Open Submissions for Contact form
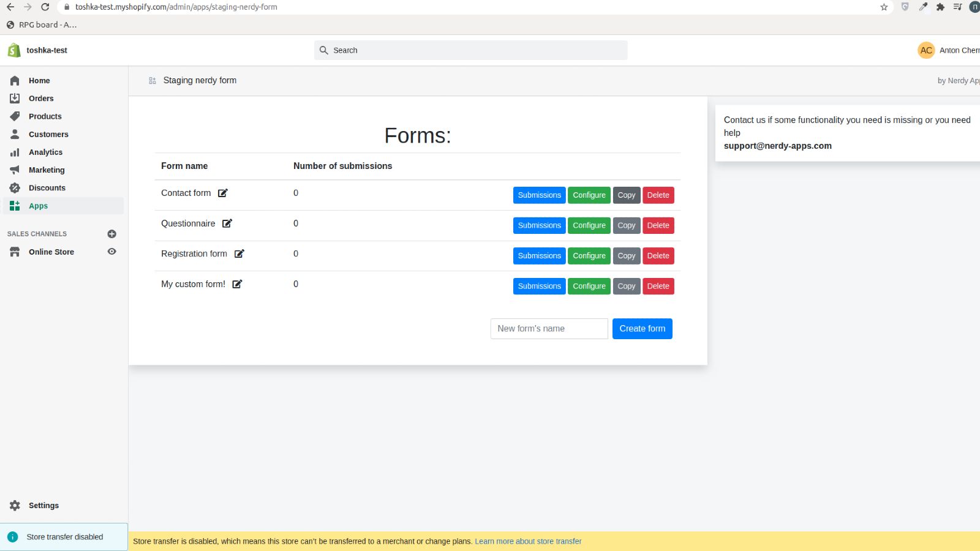Viewport: 980px width, 551px height. [539, 195]
